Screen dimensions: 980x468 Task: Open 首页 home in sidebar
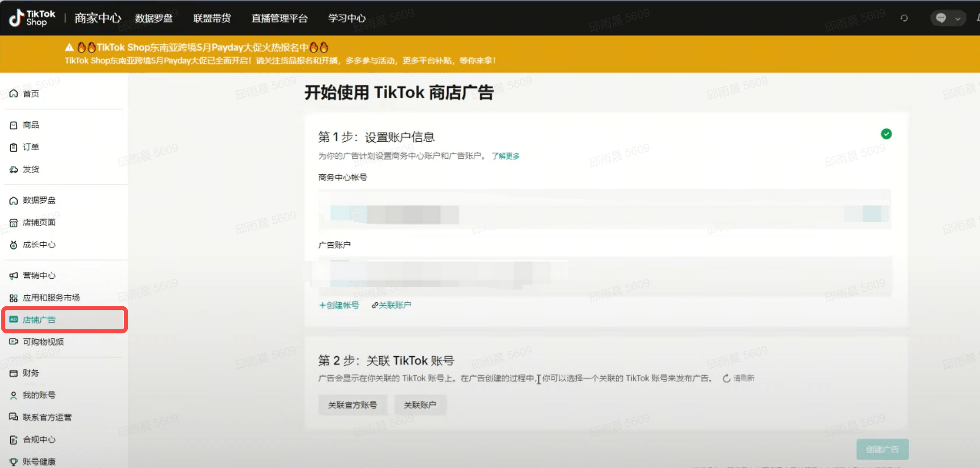tap(31, 94)
